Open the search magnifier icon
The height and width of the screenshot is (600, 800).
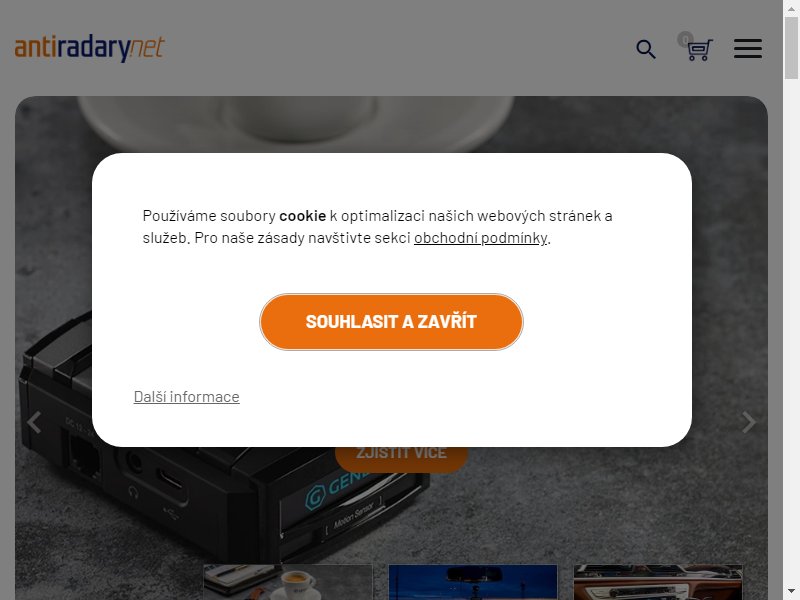click(x=646, y=49)
